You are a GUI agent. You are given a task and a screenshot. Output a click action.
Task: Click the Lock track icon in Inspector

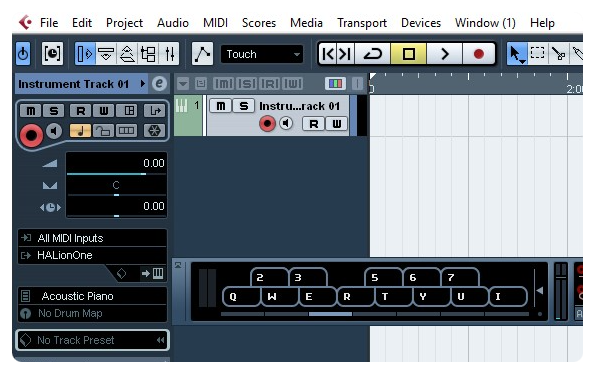tap(103, 131)
